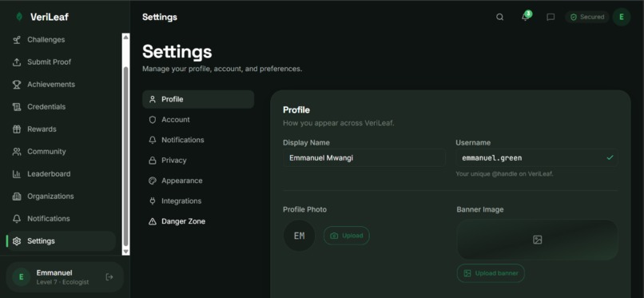Open the search icon in header
Viewport: 644px width, 298px height.
point(500,18)
